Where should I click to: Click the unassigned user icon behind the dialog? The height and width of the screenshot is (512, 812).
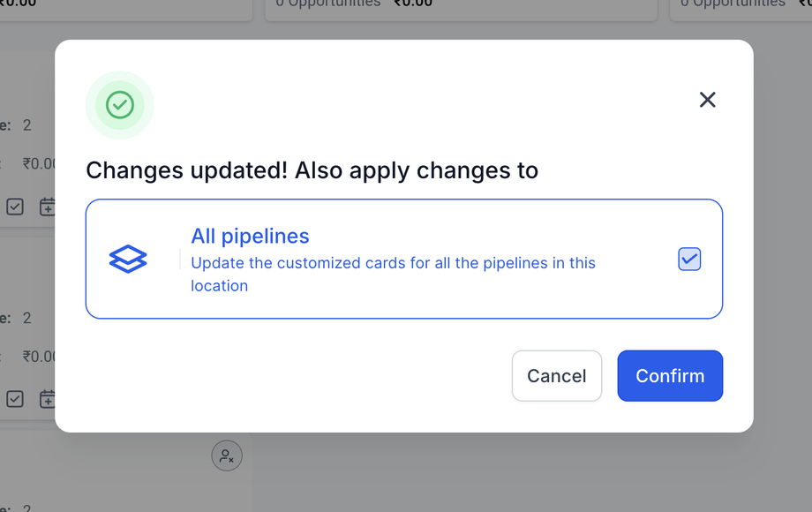tap(227, 456)
